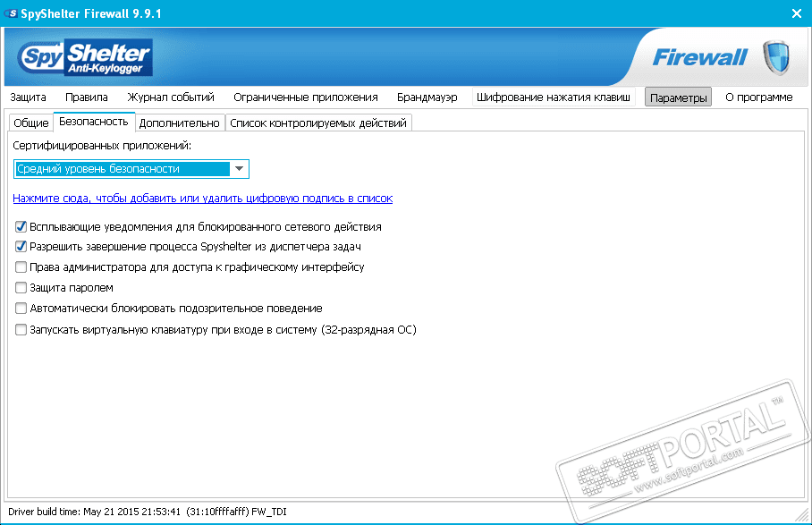Enable the Защита паролем checkbox

(21, 288)
